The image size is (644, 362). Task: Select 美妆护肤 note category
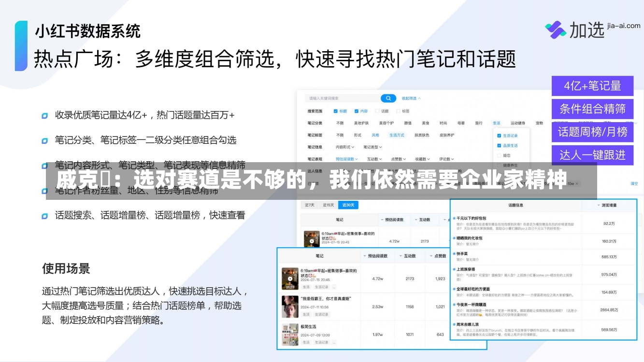pyautogui.click(x=361, y=123)
